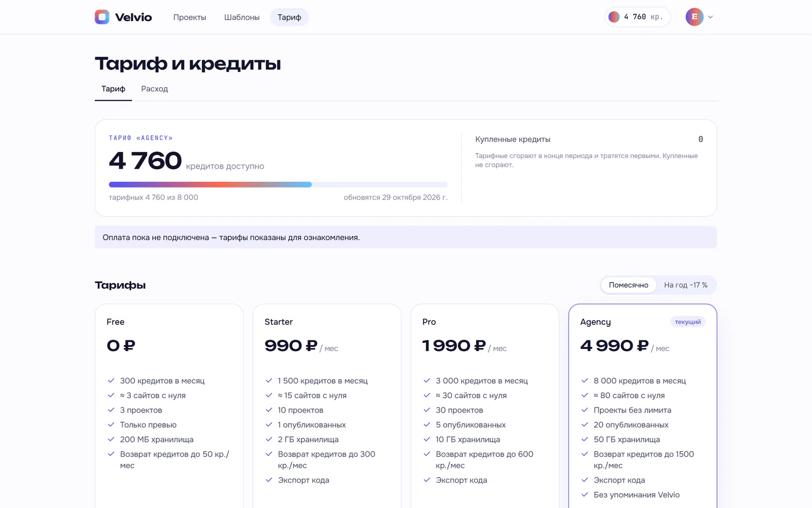The height and width of the screenshot is (508, 812).
Task: Click the тарифных 4 760 из 8 000 text
Action: pyautogui.click(x=153, y=198)
